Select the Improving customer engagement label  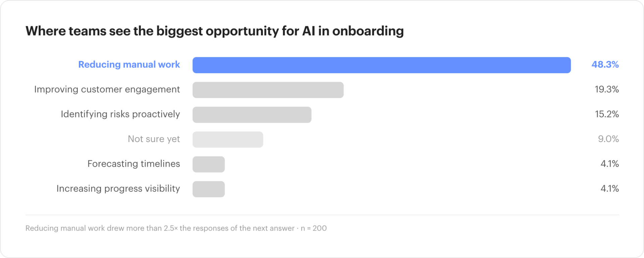(107, 90)
